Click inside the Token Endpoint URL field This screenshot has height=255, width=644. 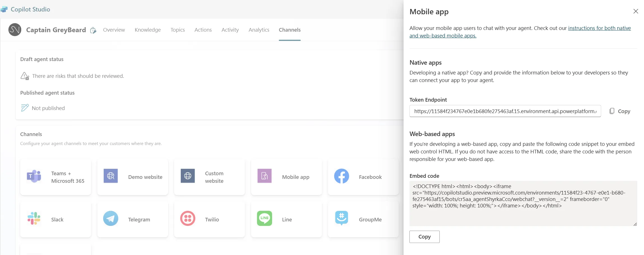pos(505,111)
